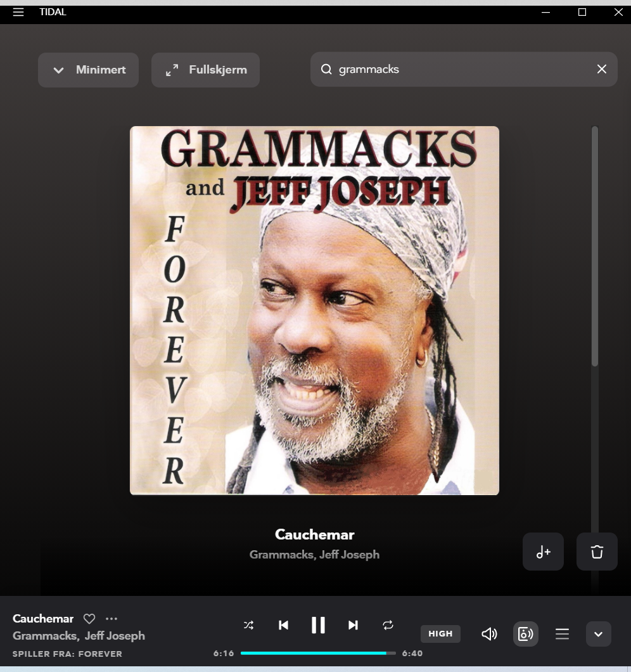Toggle repeat mode
The width and height of the screenshot is (631, 672).
pyautogui.click(x=388, y=625)
